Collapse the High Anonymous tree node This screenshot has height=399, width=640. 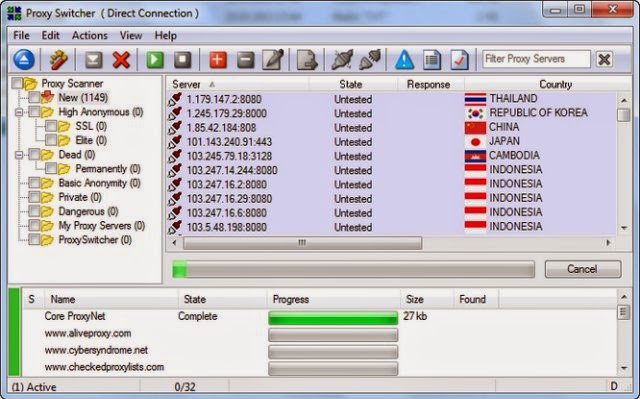19,112
